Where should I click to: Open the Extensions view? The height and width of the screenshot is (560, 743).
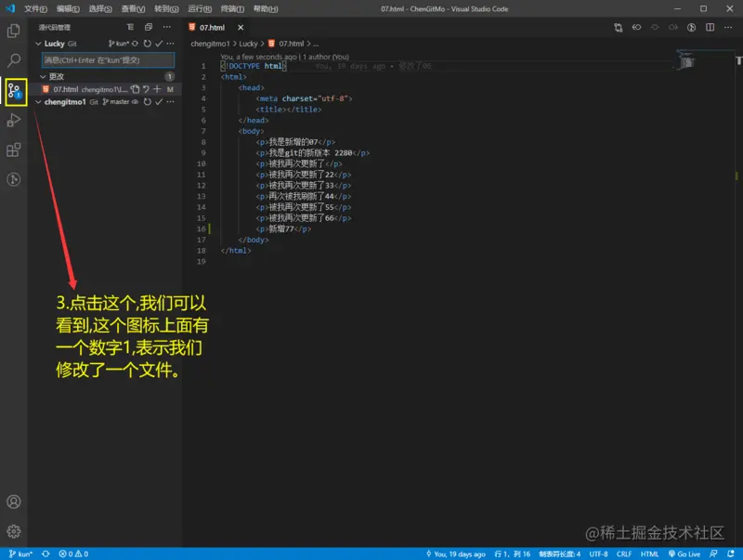pos(14,150)
